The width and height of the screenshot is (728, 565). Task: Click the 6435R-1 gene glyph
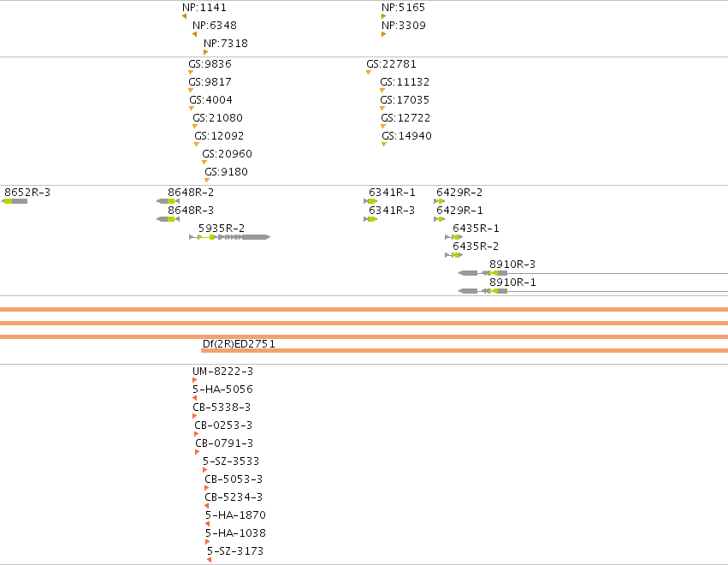454,237
